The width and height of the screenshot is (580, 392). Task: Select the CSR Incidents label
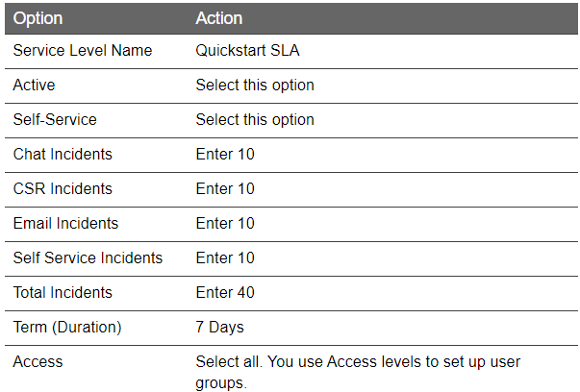63,189
